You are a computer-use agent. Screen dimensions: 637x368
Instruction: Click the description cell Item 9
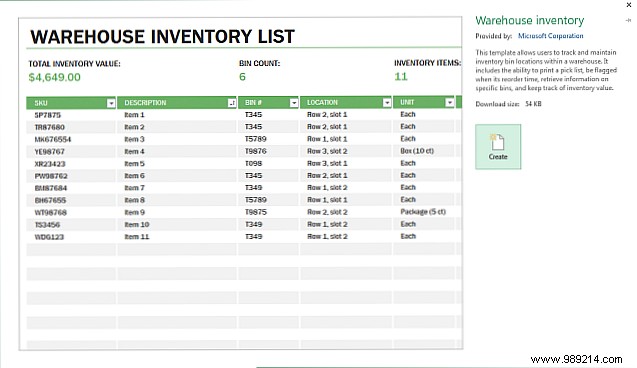point(134,212)
